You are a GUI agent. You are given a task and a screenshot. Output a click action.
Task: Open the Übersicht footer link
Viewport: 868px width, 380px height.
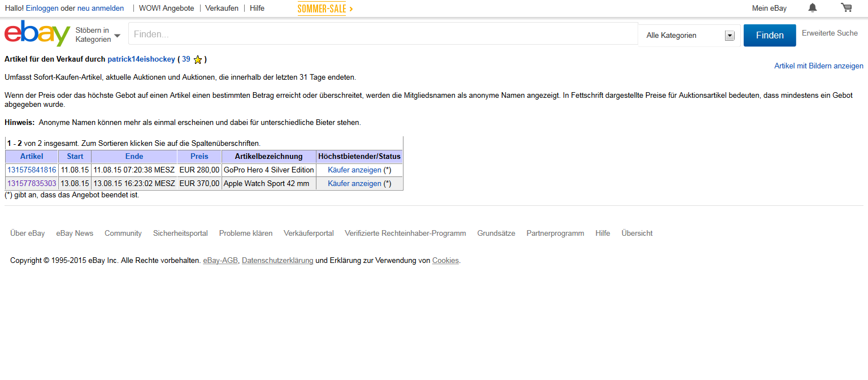click(637, 234)
